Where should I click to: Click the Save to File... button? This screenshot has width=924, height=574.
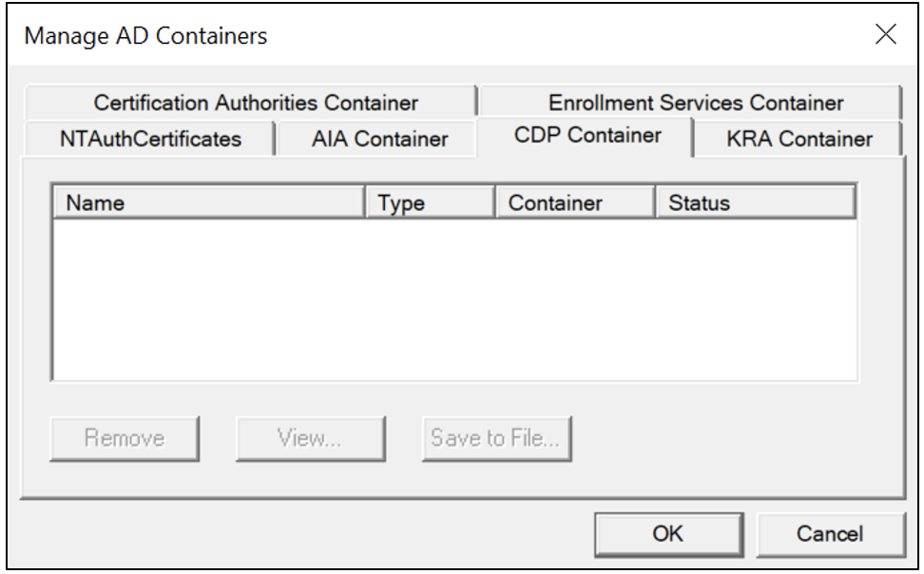click(x=497, y=438)
